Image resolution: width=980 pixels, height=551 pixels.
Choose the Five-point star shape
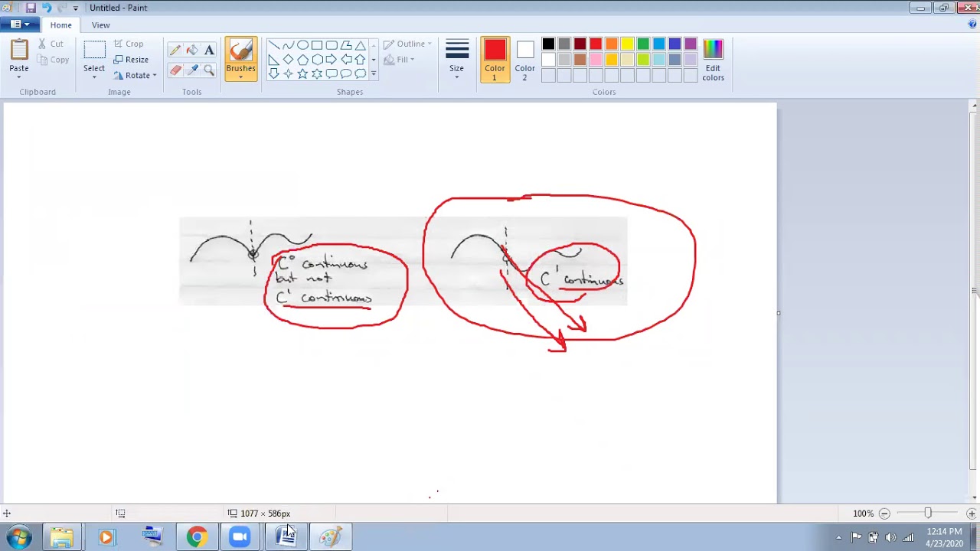tap(302, 73)
